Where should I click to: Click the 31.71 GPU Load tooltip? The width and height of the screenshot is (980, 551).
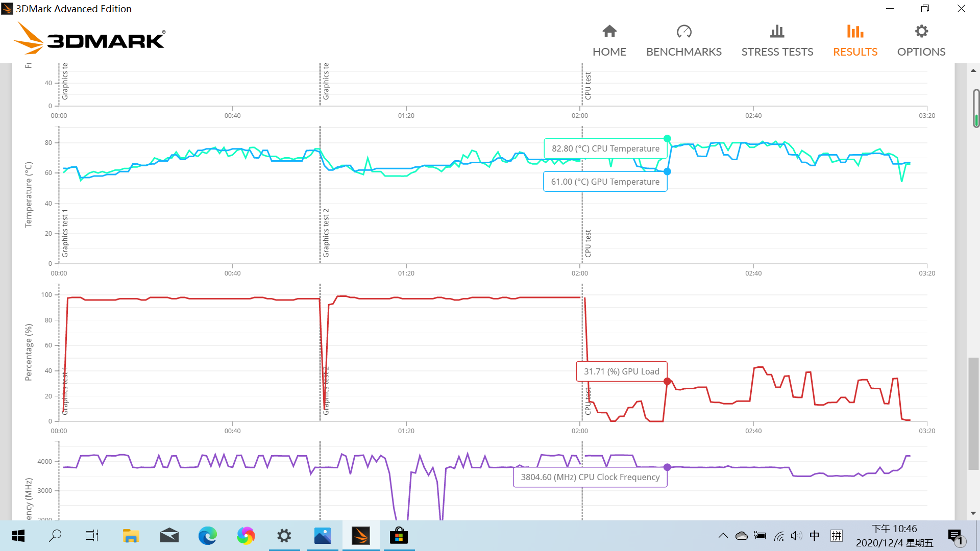click(622, 371)
